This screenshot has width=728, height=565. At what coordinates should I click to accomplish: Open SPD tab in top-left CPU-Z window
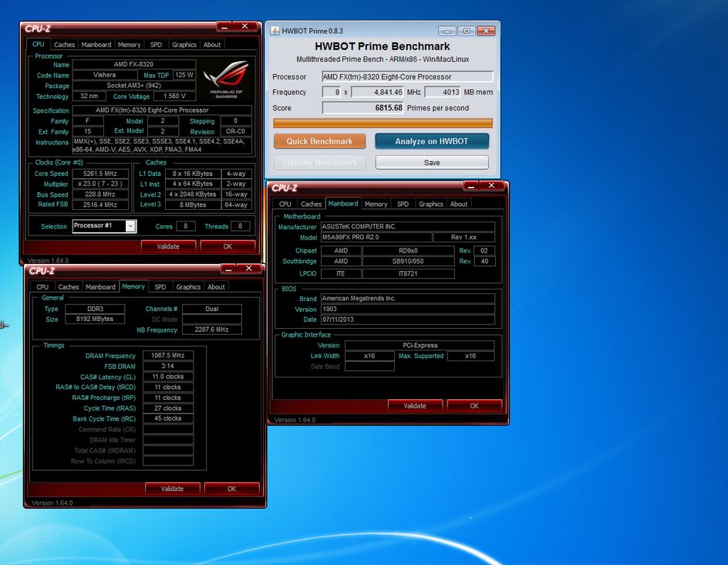[156, 45]
